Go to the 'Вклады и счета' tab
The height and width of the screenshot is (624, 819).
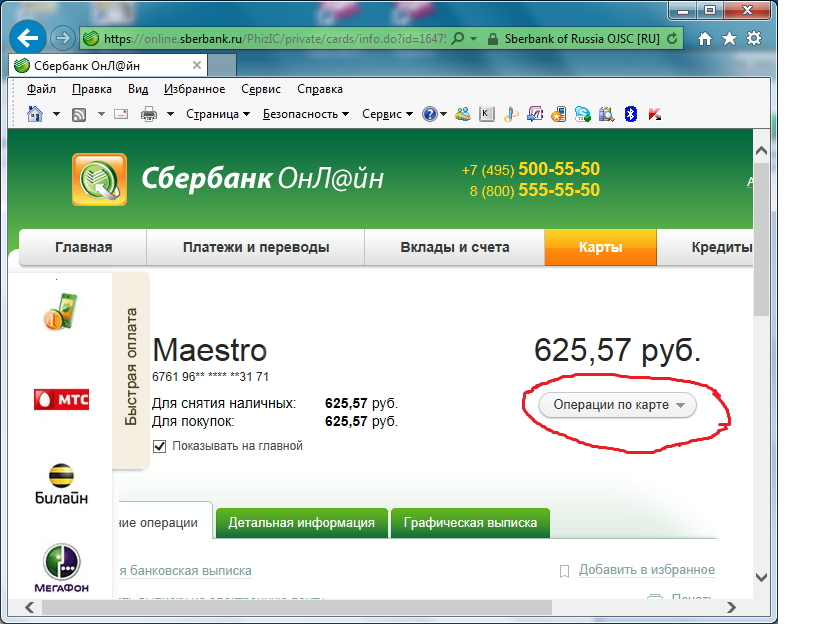(454, 248)
